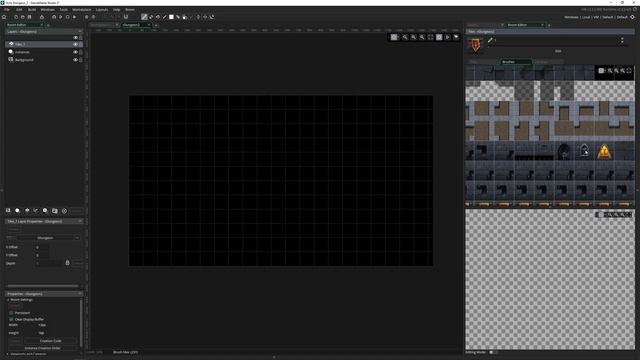Viewport: 640px width, 360px height.
Task: Toggle the room canvas grid button
Action: (x=394, y=37)
